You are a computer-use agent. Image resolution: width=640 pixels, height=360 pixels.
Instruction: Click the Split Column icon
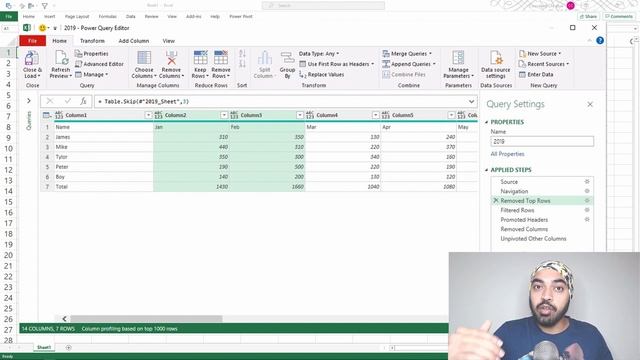click(x=264, y=58)
